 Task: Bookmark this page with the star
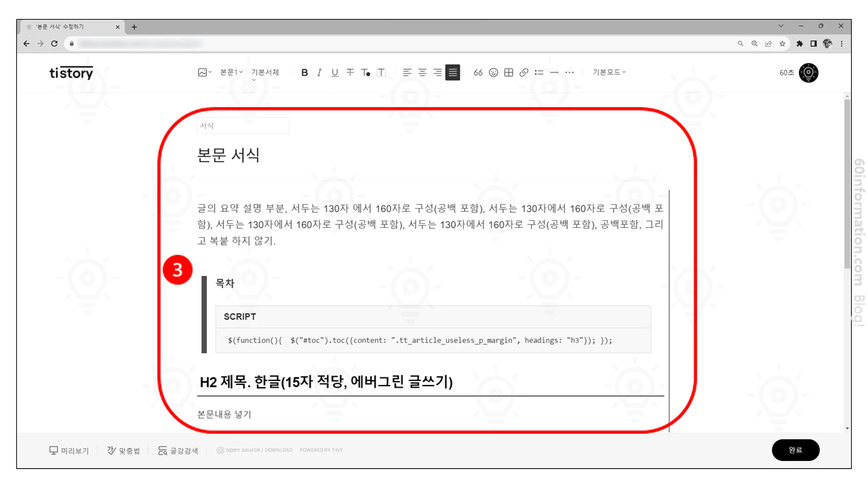pyautogui.click(x=782, y=43)
